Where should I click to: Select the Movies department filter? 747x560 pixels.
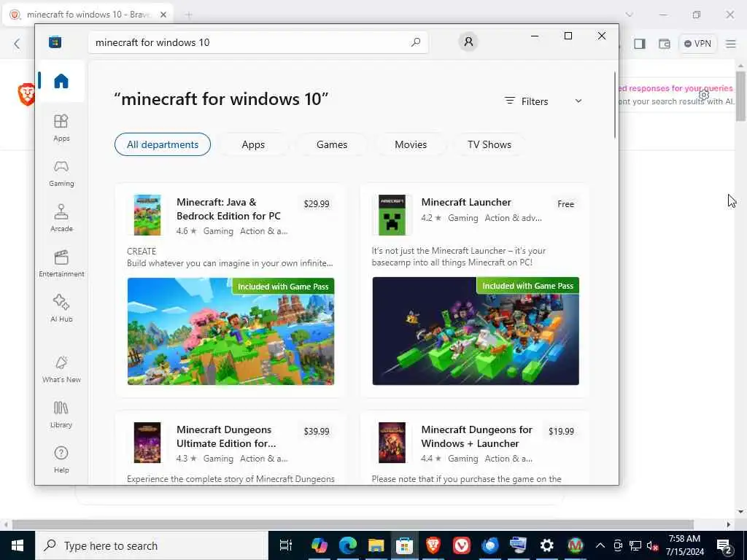click(x=411, y=144)
